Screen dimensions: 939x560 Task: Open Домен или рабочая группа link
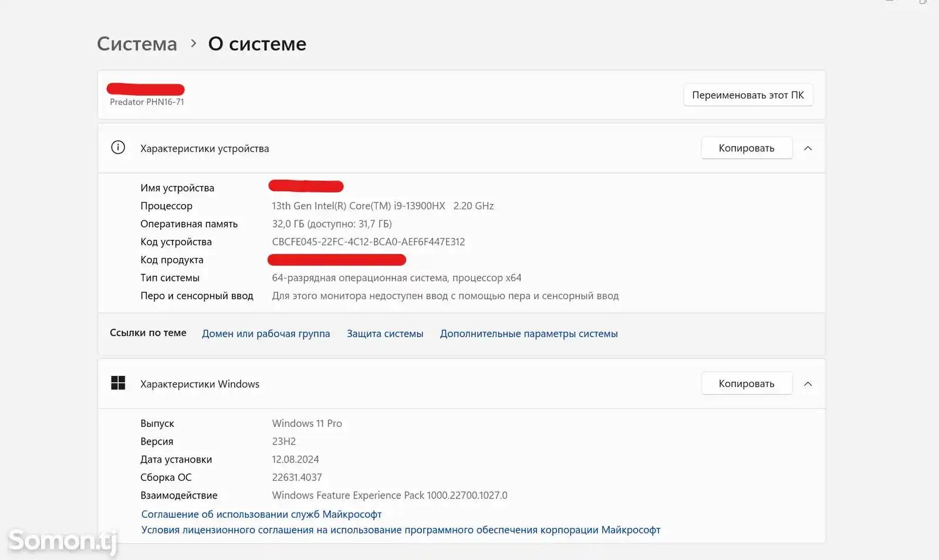(x=266, y=334)
